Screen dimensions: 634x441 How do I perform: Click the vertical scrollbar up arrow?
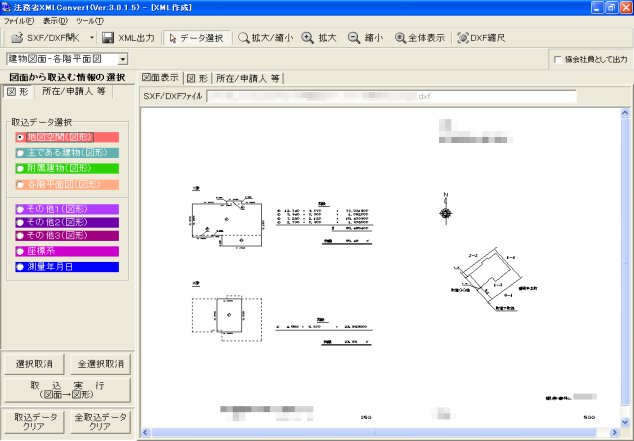(625, 113)
